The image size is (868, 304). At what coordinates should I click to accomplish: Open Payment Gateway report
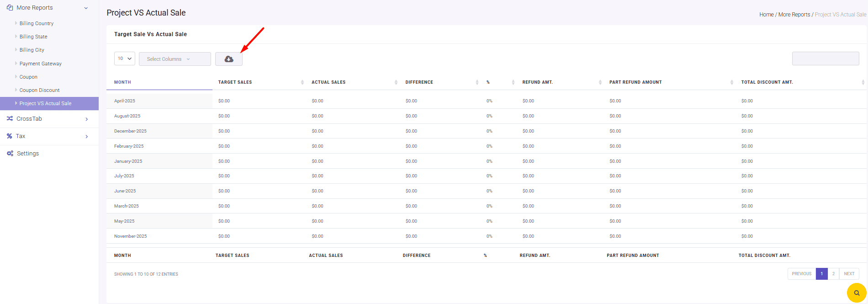(x=41, y=64)
